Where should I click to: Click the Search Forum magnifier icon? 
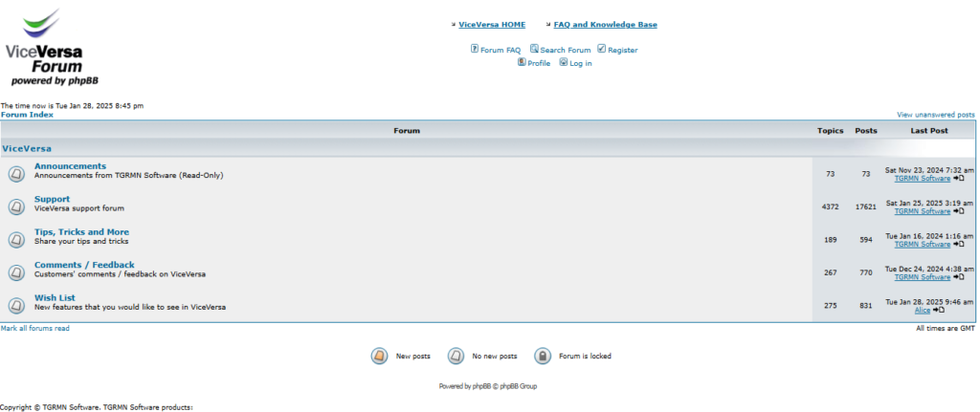pyautogui.click(x=534, y=49)
